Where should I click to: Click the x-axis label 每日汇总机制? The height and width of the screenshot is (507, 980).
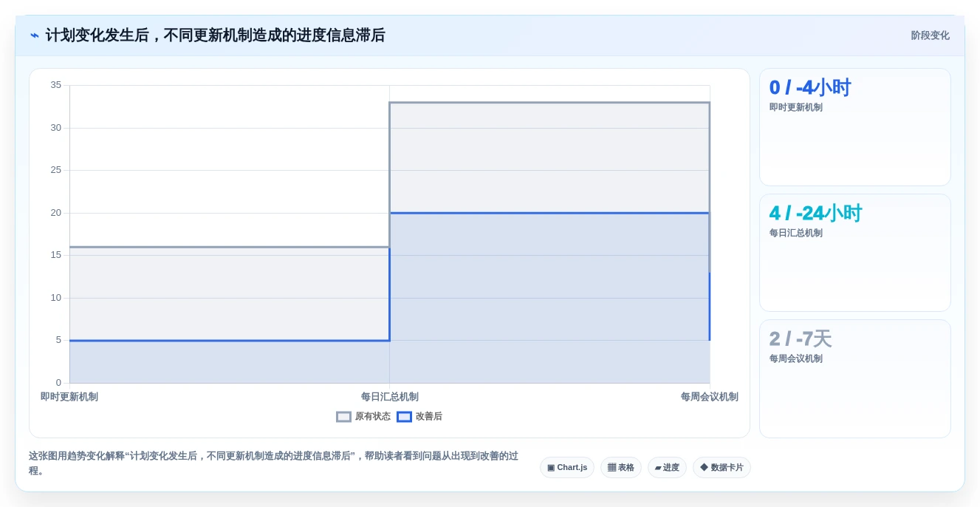(x=390, y=397)
